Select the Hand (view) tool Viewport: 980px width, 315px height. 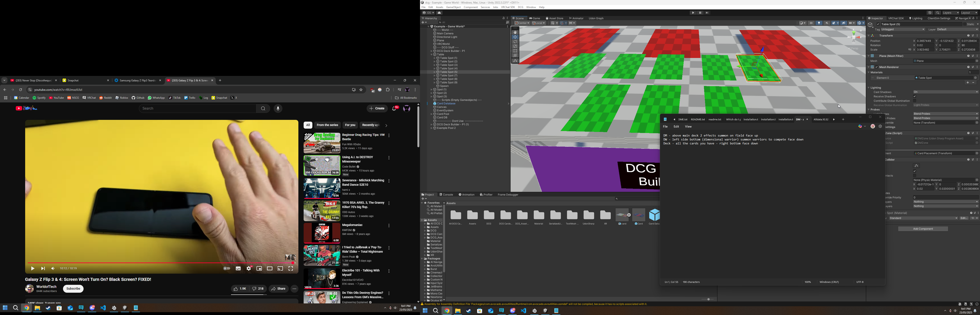(515, 32)
